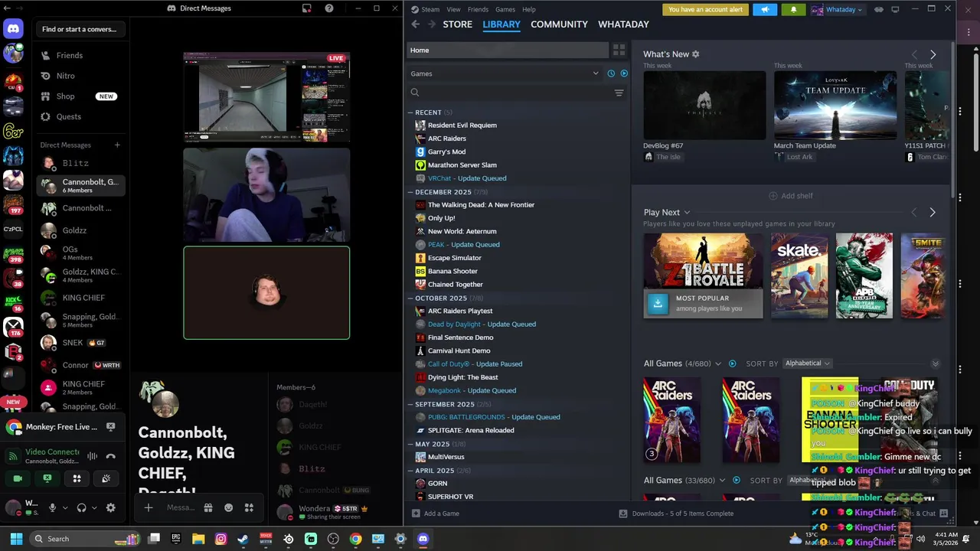Open mic input options arrow in Discord

point(64,507)
